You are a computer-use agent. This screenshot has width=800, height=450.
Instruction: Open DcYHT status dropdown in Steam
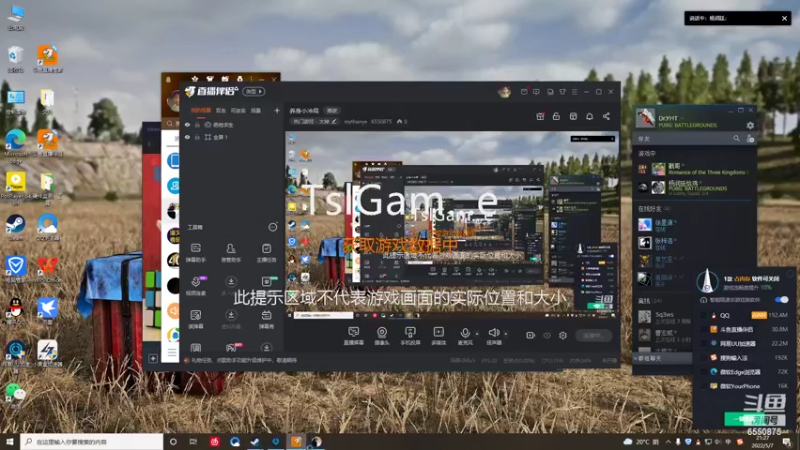click(x=682, y=118)
